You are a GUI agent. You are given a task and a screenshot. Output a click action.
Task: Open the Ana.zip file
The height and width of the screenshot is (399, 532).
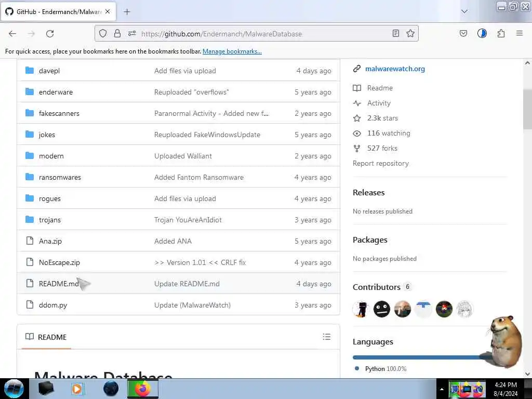pyautogui.click(x=50, y=241)
